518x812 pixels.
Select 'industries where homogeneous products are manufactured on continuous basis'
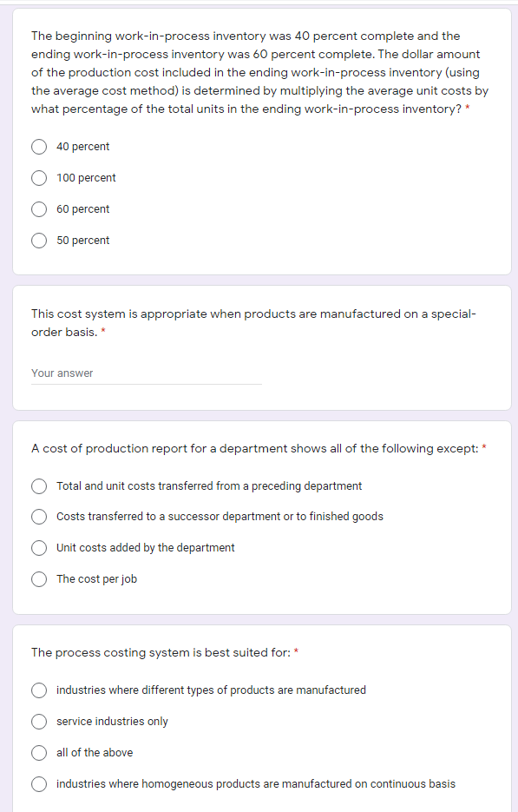(39, 784)
